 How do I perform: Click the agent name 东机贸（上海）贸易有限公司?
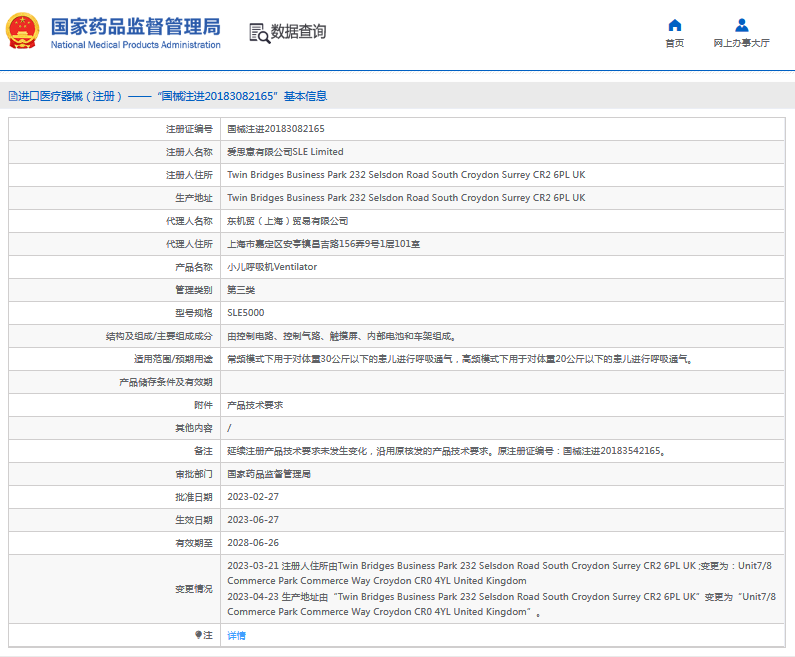287,221
